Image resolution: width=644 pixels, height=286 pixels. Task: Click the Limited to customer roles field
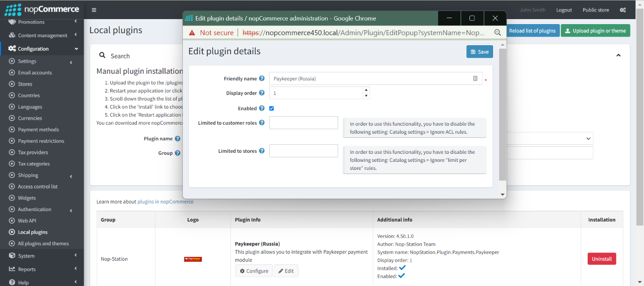point(303,123)
